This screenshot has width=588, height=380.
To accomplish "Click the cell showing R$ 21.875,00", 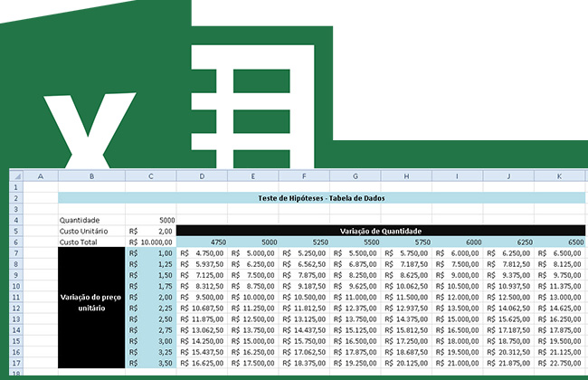I will tap(508, 363).
